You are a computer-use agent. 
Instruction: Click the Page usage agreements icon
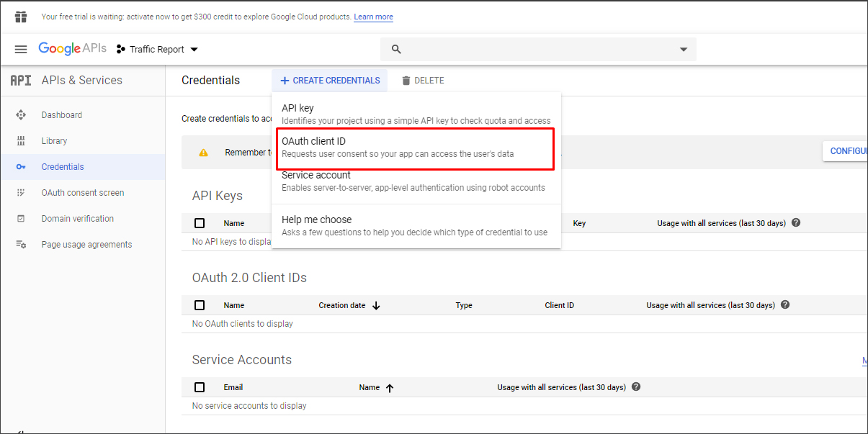tap(21, 245)
